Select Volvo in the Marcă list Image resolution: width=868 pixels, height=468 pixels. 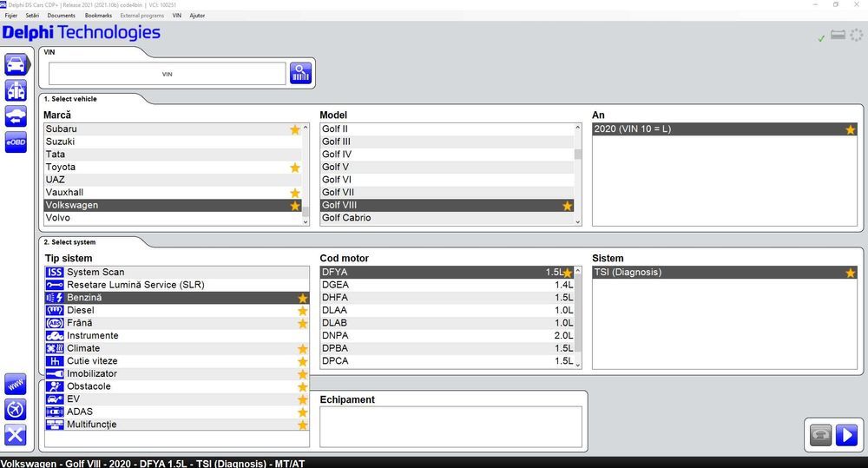[173, 218]
